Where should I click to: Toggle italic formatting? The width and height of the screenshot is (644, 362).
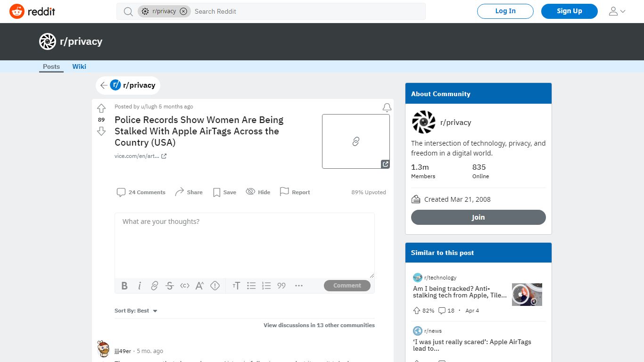(140, 286)
